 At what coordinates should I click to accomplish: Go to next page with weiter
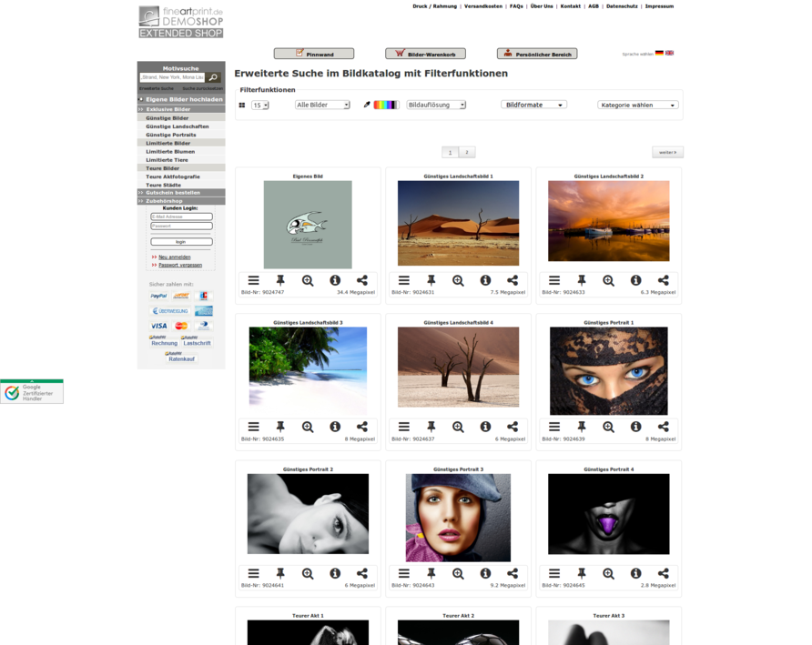click(667, 152)
